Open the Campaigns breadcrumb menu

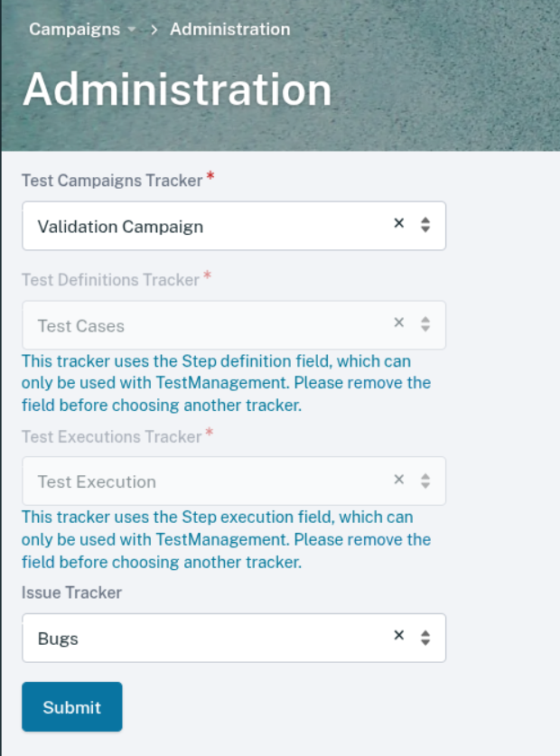(74, 29)
